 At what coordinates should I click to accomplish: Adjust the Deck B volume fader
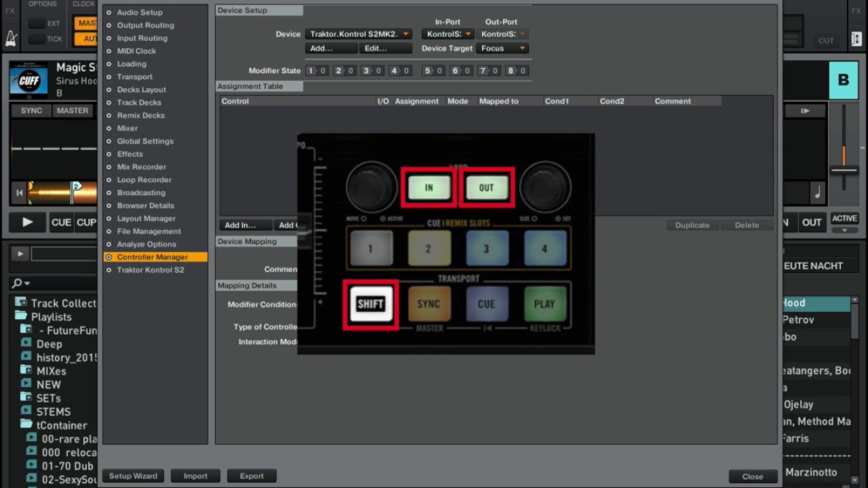(844, 170)
